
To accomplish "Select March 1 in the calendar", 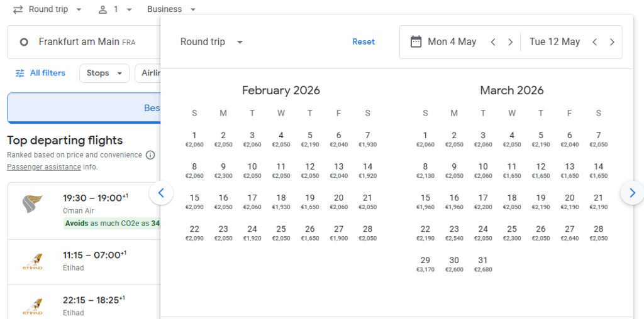I will 425,139.
